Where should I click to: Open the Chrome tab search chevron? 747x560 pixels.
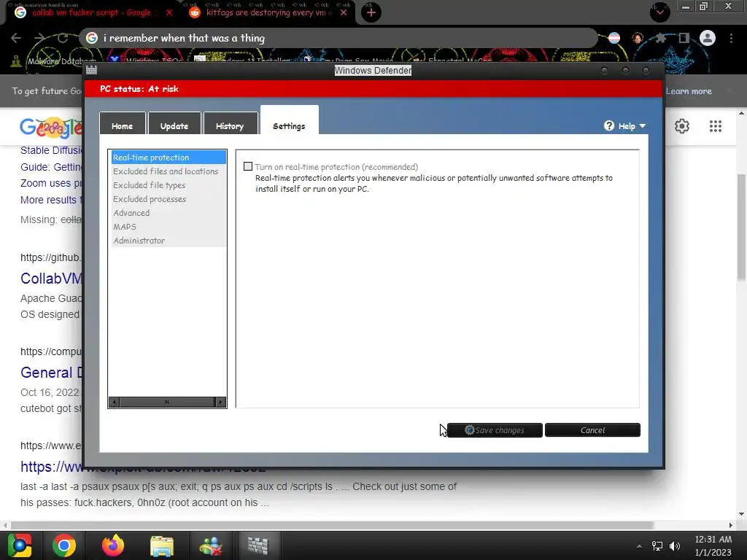point(659,12)
